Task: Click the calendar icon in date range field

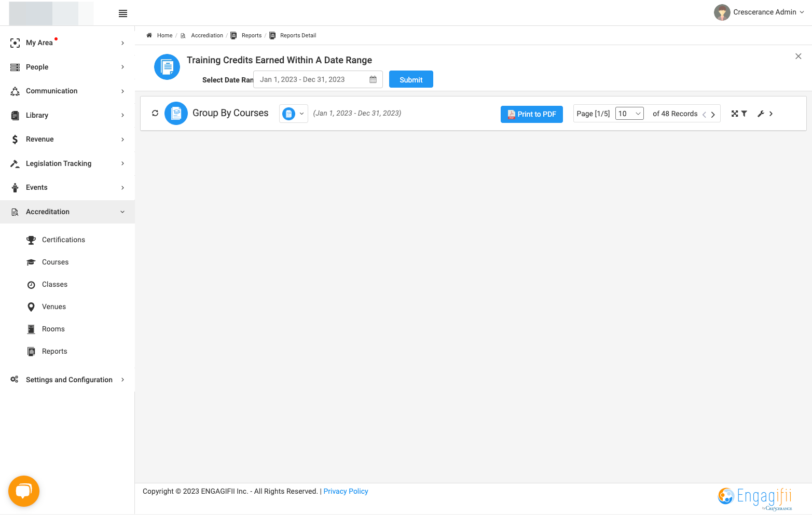Action: pyautogui.click(x=373, y=79)
